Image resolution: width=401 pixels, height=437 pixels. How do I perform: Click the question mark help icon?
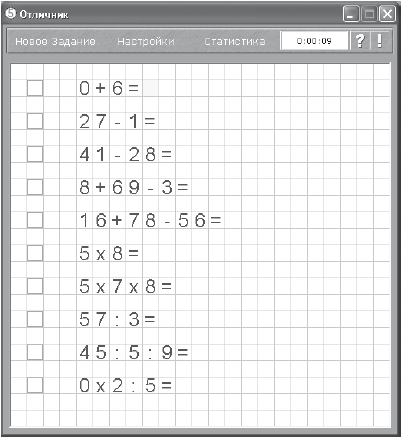click(360, 41)
